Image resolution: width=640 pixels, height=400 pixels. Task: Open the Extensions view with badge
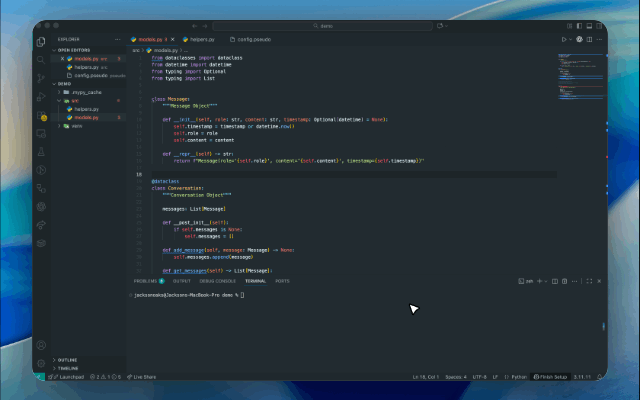pyautogui.click(x=41, y=116)
